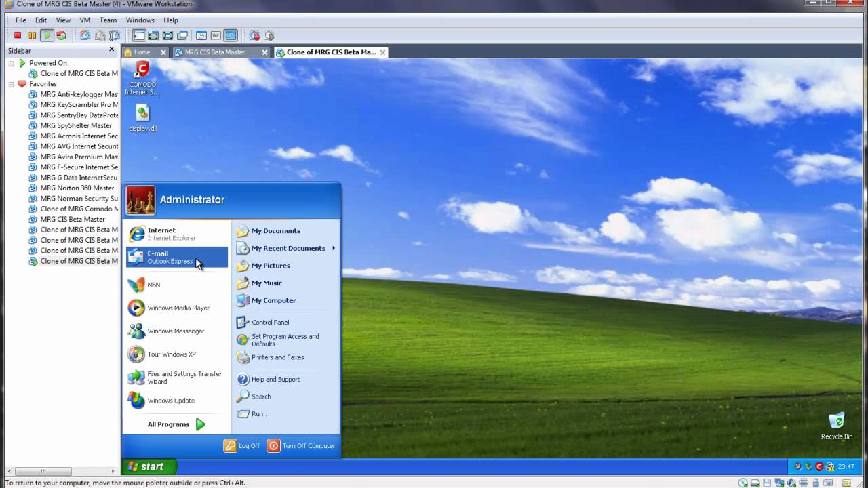Screen dimensions: 868x488
Task: Click the sidebar horizontal scrollbar right arrow
Action: point(113,472)
